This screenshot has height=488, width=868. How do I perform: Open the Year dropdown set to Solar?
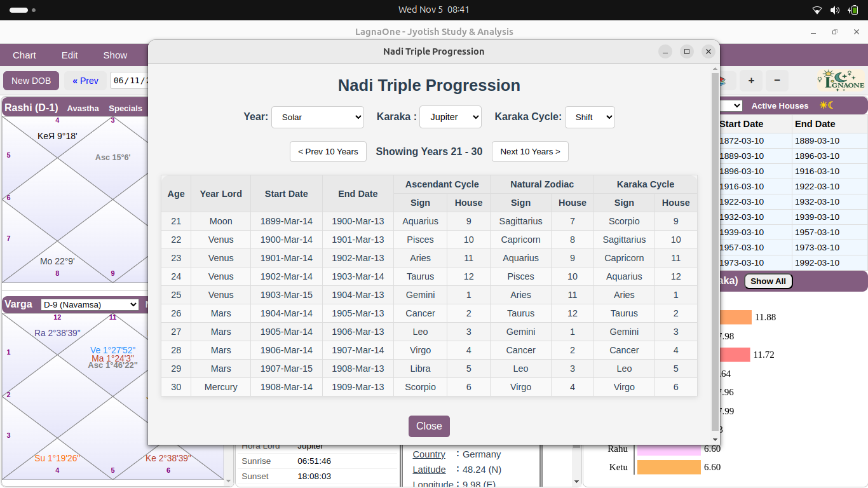point(317,117)
